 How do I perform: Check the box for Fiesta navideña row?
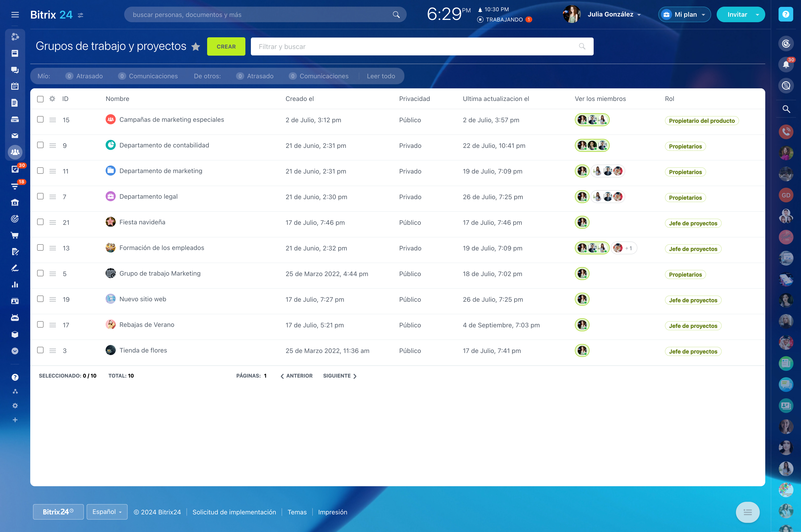[x=40, y=222]
